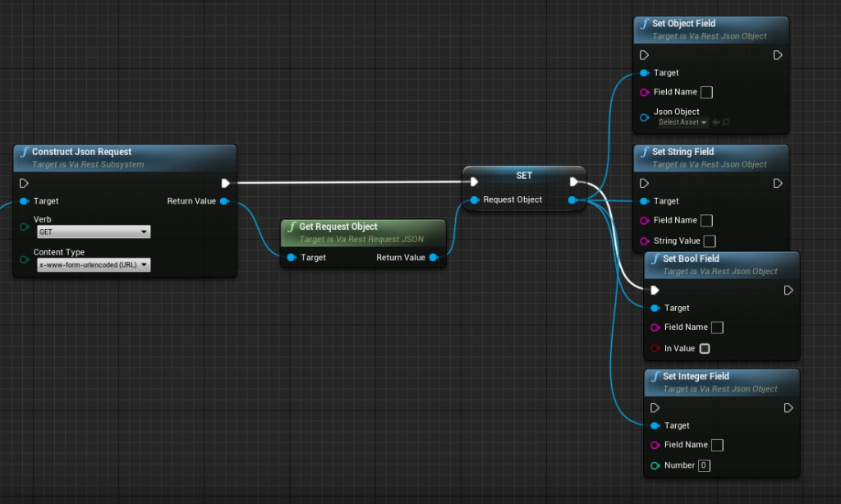The image size is (841, 504).
Task: Select the Set String Field node title
Action: [682, 152]
